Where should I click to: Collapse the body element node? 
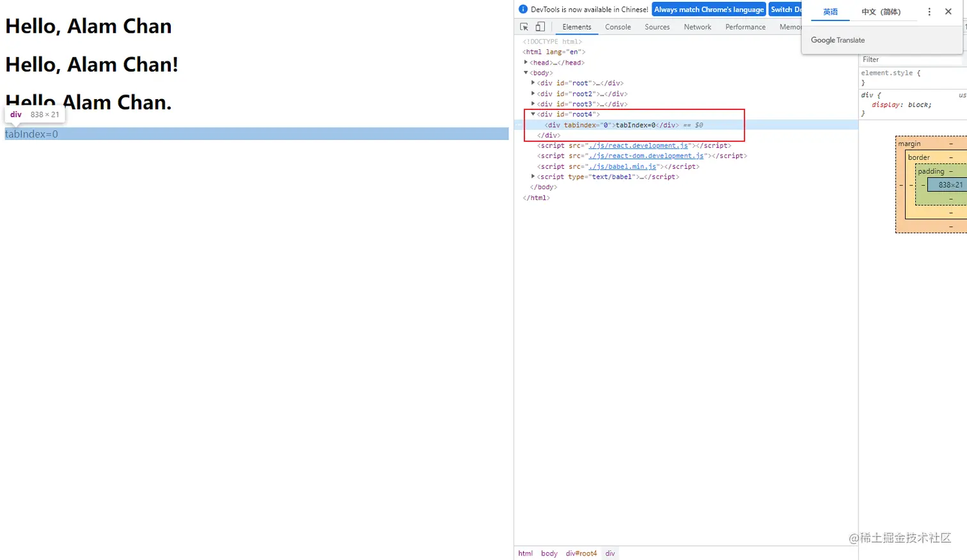(x=526, y=73)
